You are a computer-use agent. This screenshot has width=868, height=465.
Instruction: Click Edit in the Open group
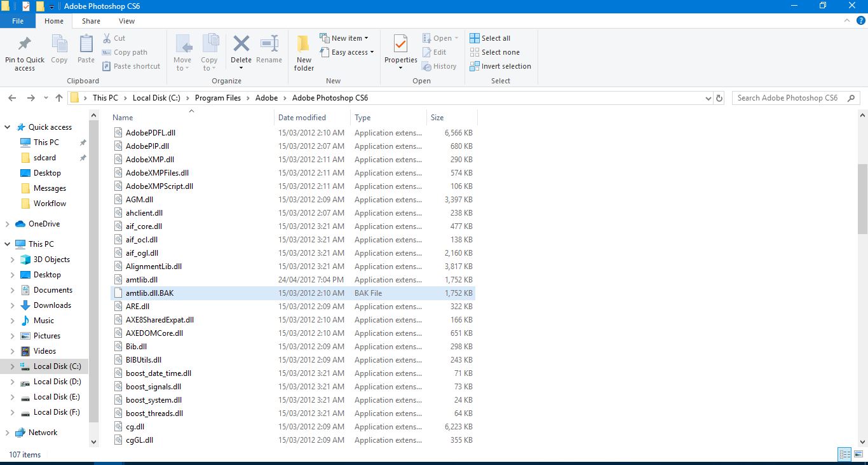coord(434,52)
